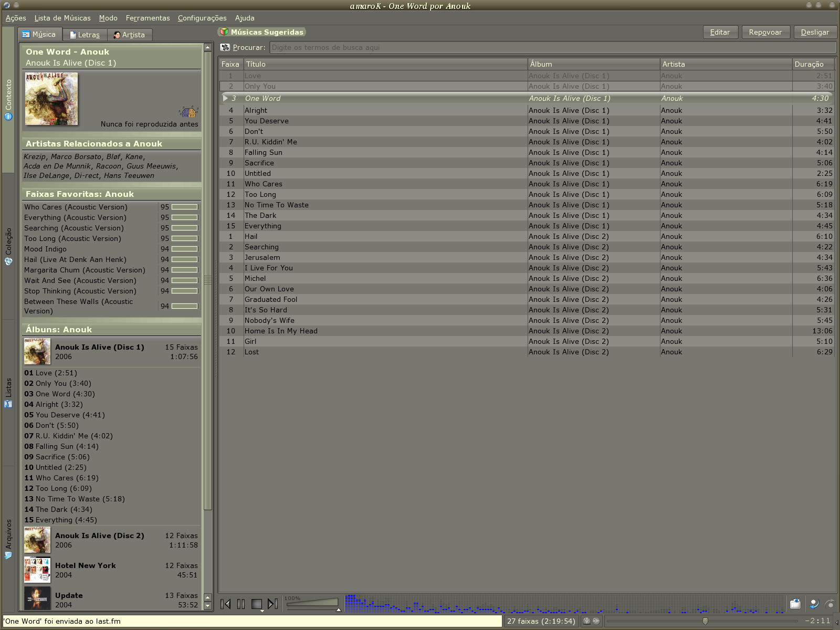Switch to the Artista tab
Viewport: 840px width, 630px height.
point(130,35)
